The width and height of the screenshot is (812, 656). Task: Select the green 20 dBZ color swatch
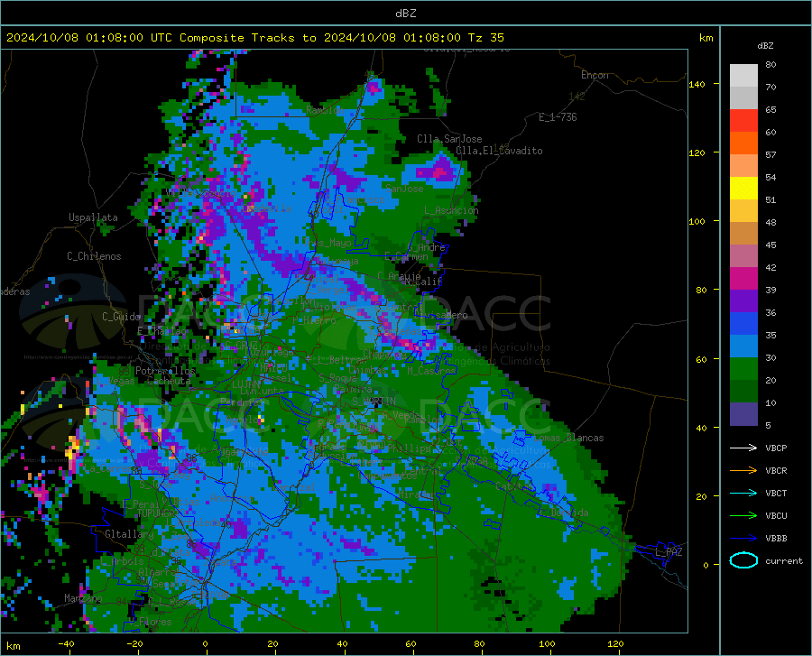[743, 369]
